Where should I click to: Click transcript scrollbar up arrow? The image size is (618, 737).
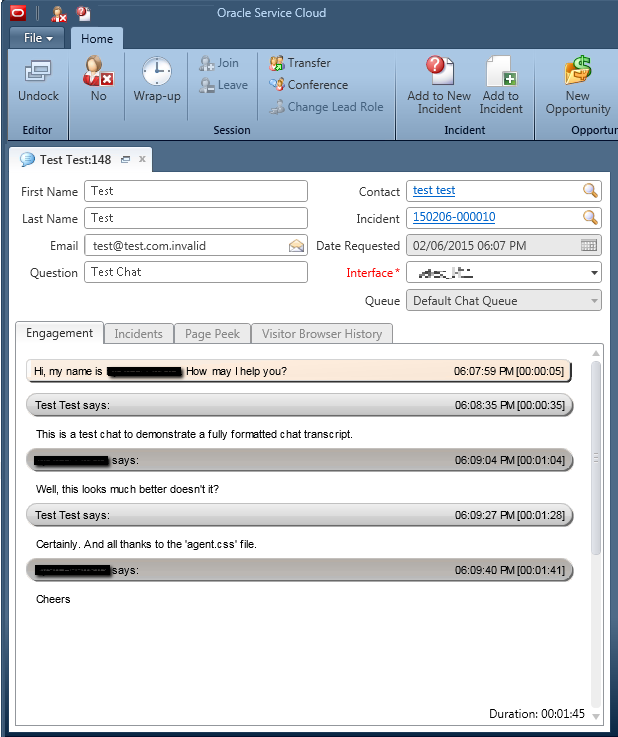coord(596,353)
